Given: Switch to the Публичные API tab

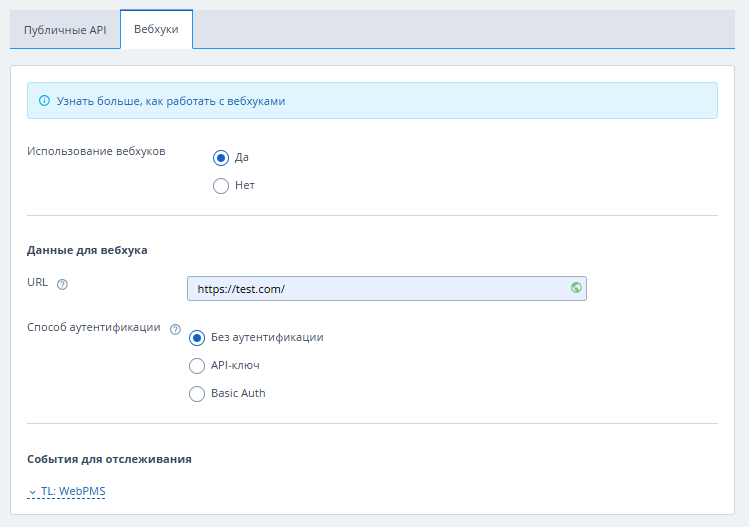Looking at the screenshot, I should point(65,30).
